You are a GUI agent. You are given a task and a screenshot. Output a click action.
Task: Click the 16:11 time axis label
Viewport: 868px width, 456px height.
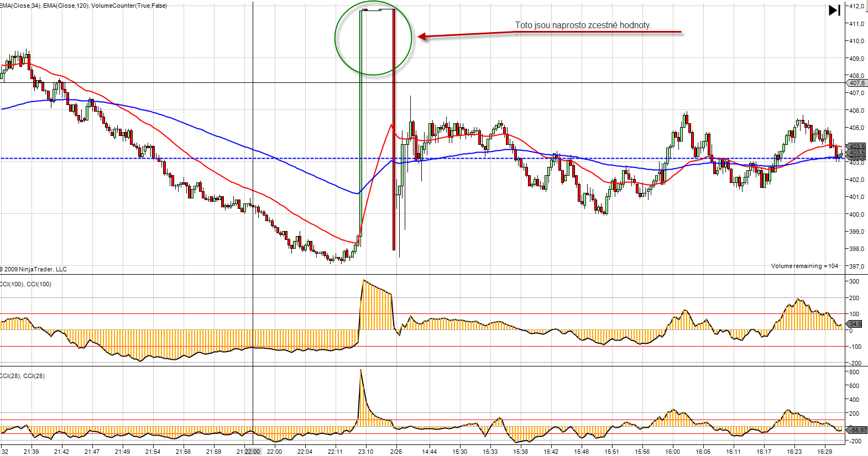pos(734,452)
